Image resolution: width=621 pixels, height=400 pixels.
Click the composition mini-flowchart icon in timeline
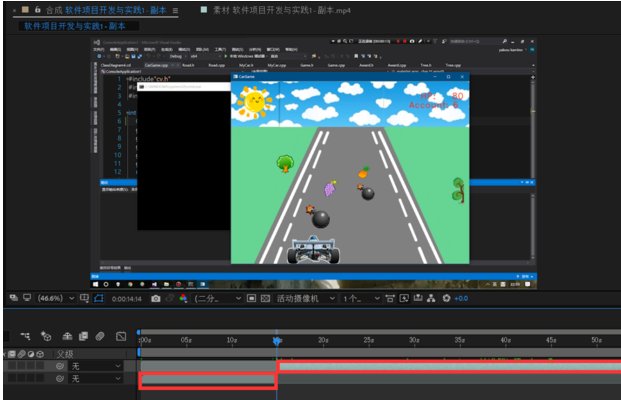click(25, 336)
